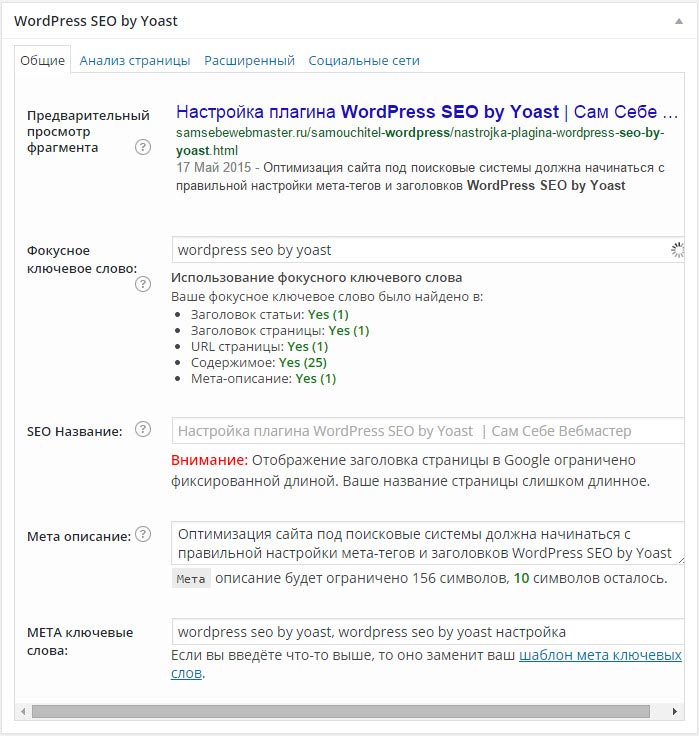699x736 pixels.
Task: Click help icon next to Мета описание
Action: pos(143,534)
